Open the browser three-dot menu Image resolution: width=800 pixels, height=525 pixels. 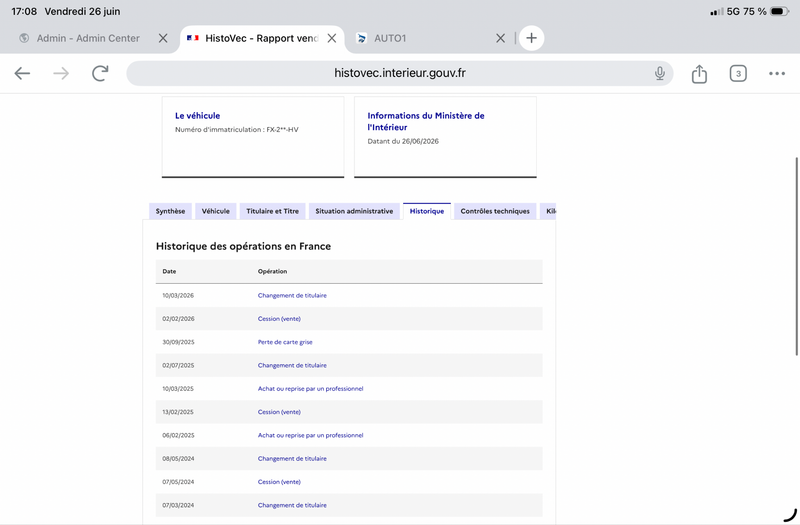(x=777, y=73)
